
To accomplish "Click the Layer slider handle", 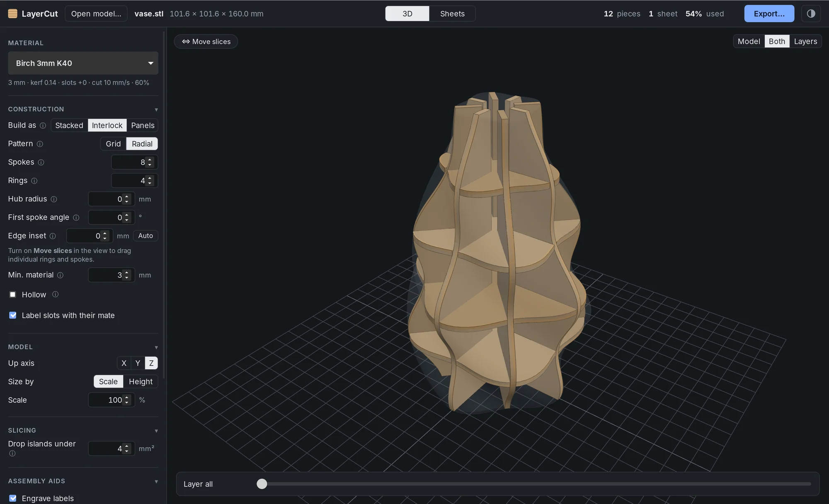I will (262, 484).
